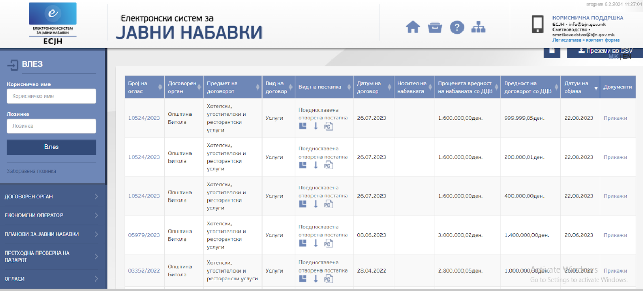
Task: Focus the Корисничко име input field
Action: (52, 96)
